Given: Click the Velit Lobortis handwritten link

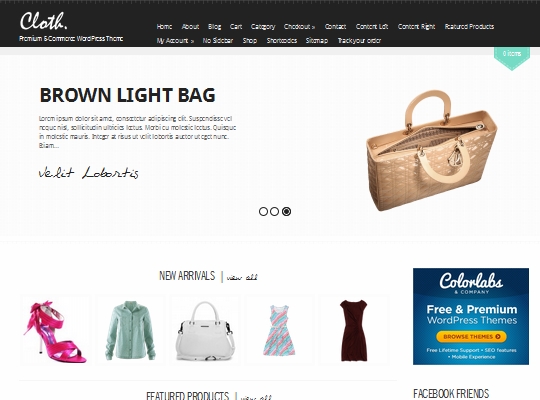Looking at the screenshot, I should pyautogui.click(x=89, y=172).
